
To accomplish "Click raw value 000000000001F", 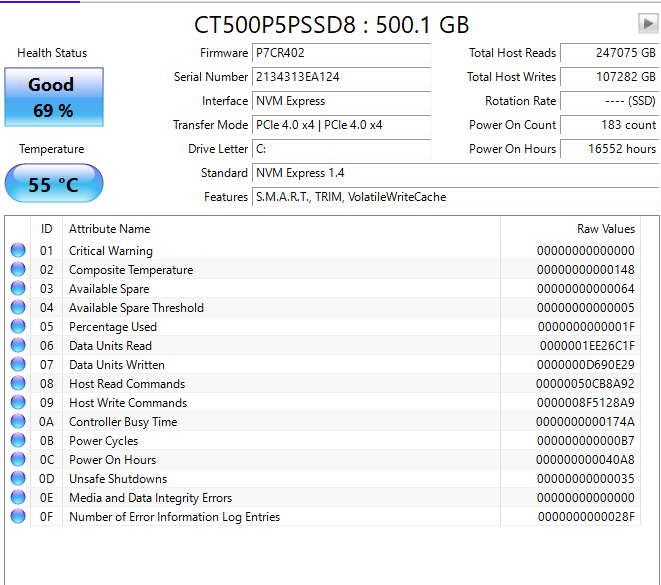I will click(586, 327).
